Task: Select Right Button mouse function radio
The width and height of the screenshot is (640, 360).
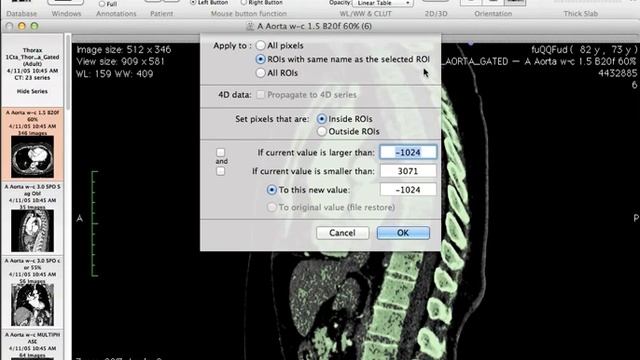Action: (244, 2)
